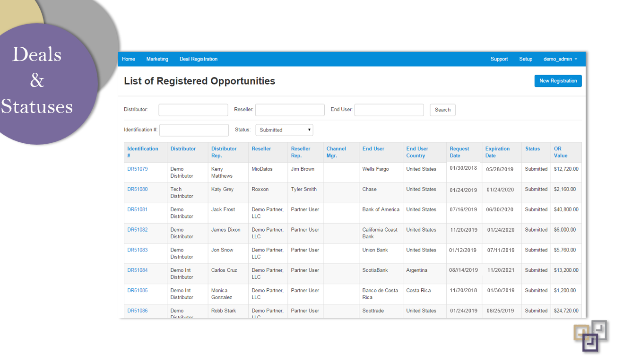The height and width of the screenshot is (364, 632).
Task: Open the Status dropdown showing Submitted
Action: pyautogui.click(x=284, y=130)
